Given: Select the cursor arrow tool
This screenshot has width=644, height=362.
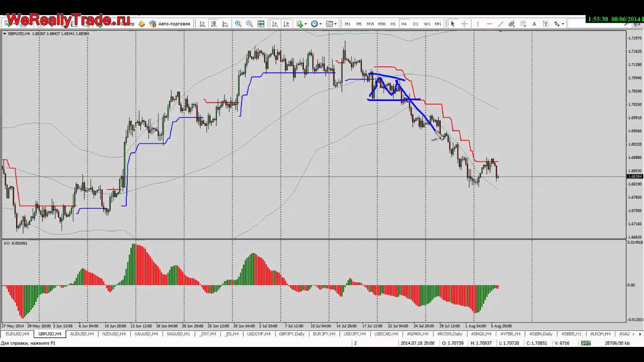Looking at the screenshot, I should 452,24.
